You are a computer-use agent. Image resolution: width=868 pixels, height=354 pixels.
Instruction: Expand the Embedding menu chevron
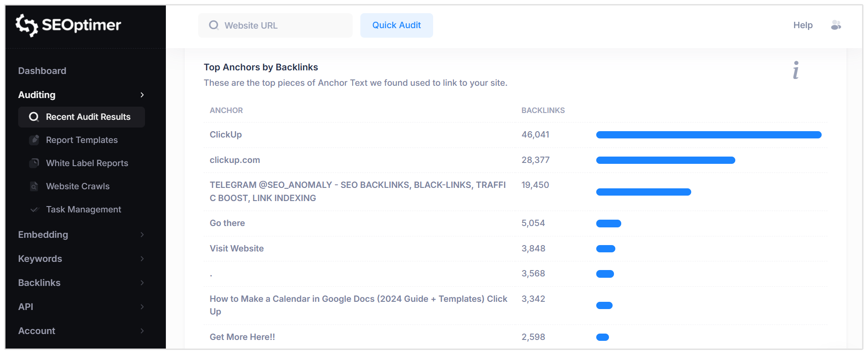click(142, 235)
